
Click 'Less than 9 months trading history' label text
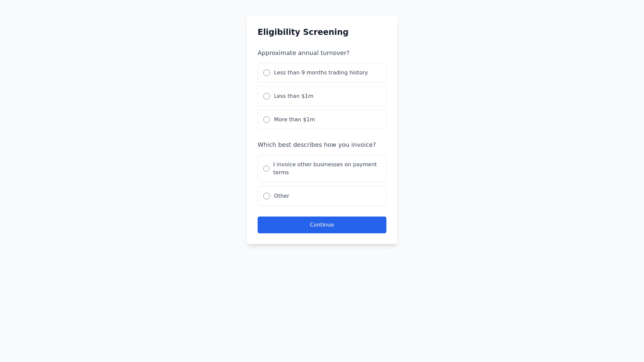coord(321,73)
